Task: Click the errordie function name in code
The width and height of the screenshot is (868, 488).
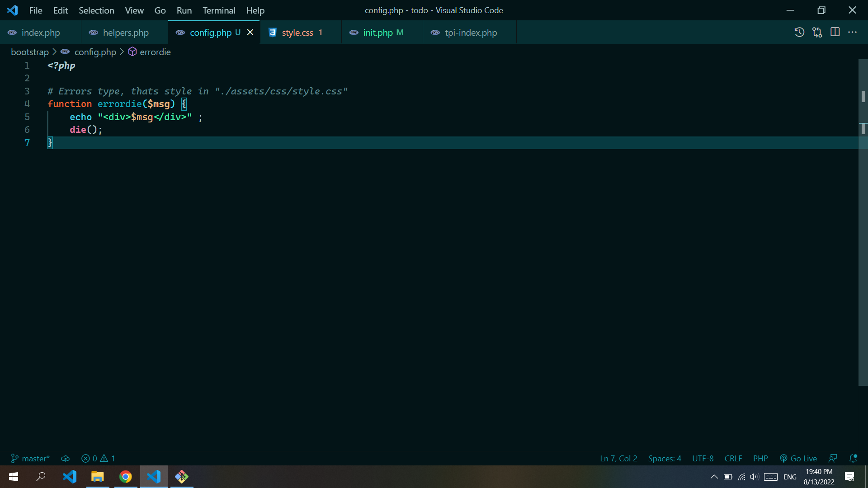Action: pyautogui.click(x=120, y=104)
